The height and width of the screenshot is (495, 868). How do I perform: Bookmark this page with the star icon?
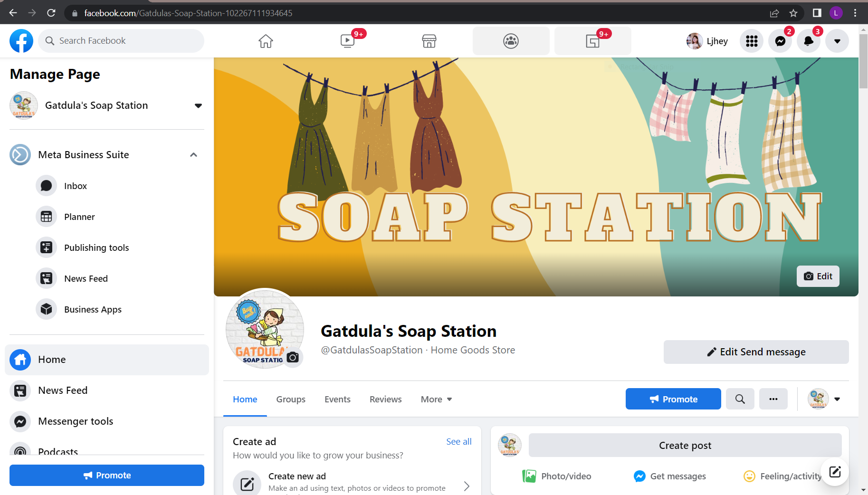[x=793, y=13]
